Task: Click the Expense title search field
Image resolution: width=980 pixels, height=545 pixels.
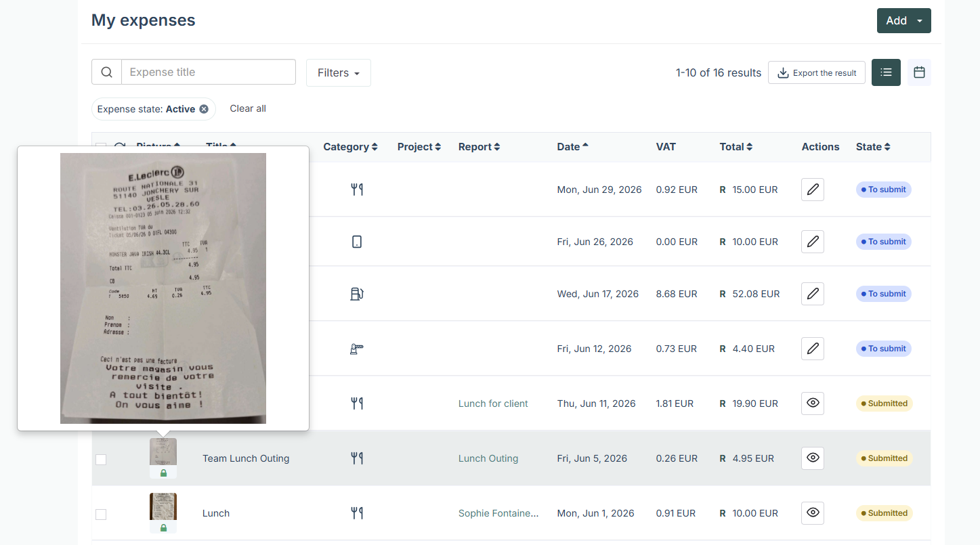Action: pos(209,72)
